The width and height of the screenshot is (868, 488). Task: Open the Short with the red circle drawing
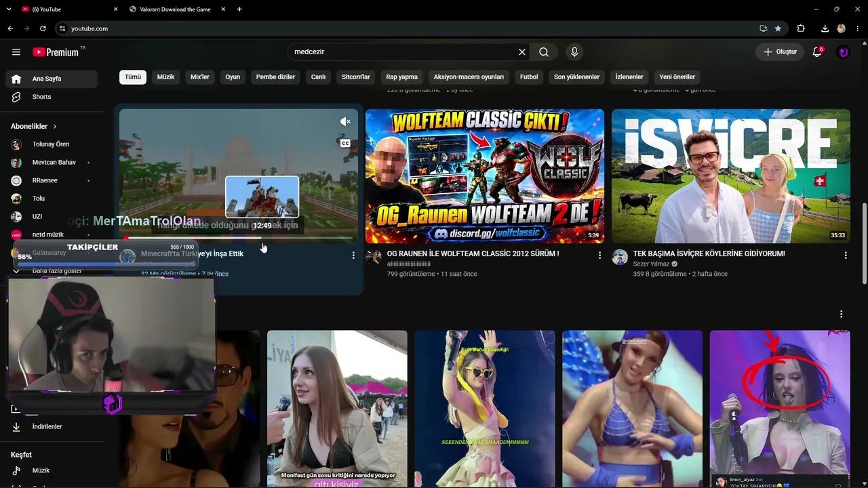pos(780,409)
